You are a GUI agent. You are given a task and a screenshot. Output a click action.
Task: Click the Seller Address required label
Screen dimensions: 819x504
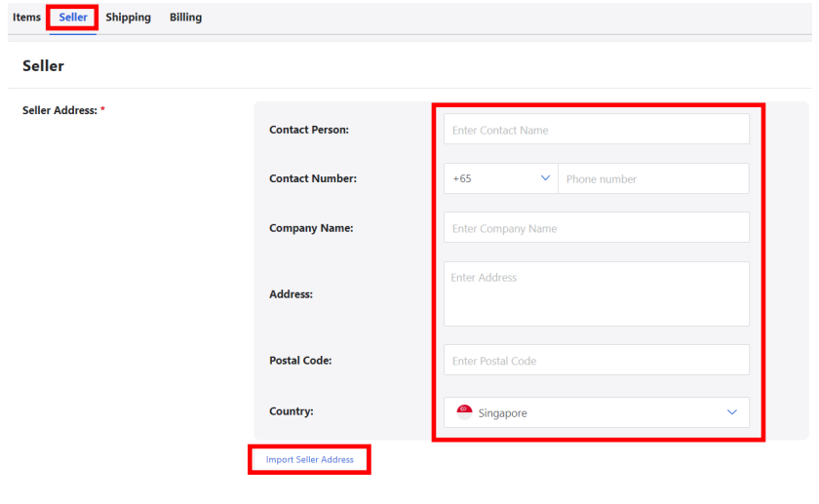coord(63,110)
